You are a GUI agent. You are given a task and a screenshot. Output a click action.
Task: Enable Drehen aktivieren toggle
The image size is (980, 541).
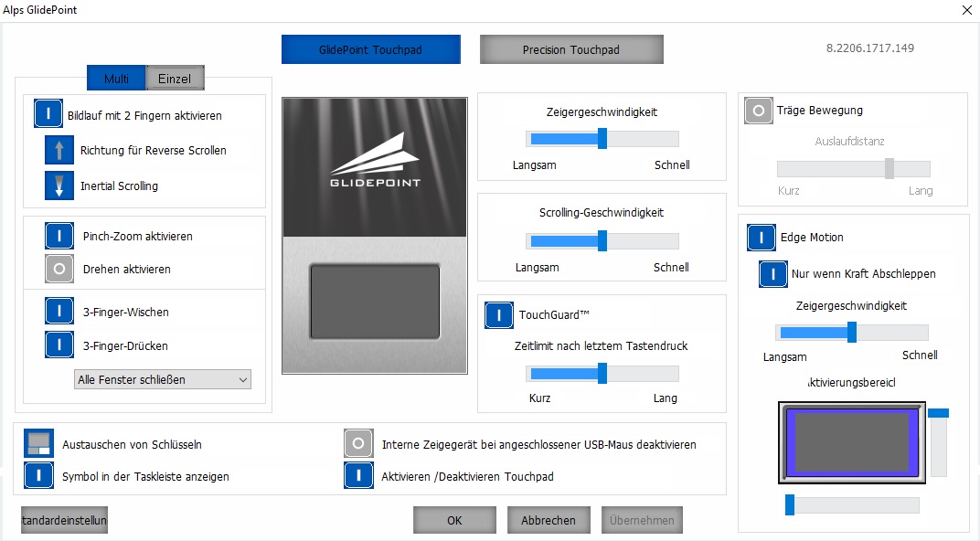pyautogui.click(x=59, y=269)
